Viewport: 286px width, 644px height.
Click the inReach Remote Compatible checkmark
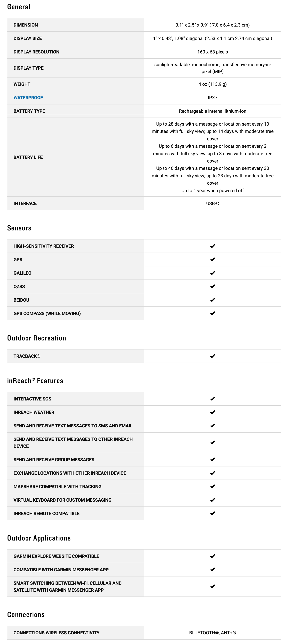coord(212,514)
